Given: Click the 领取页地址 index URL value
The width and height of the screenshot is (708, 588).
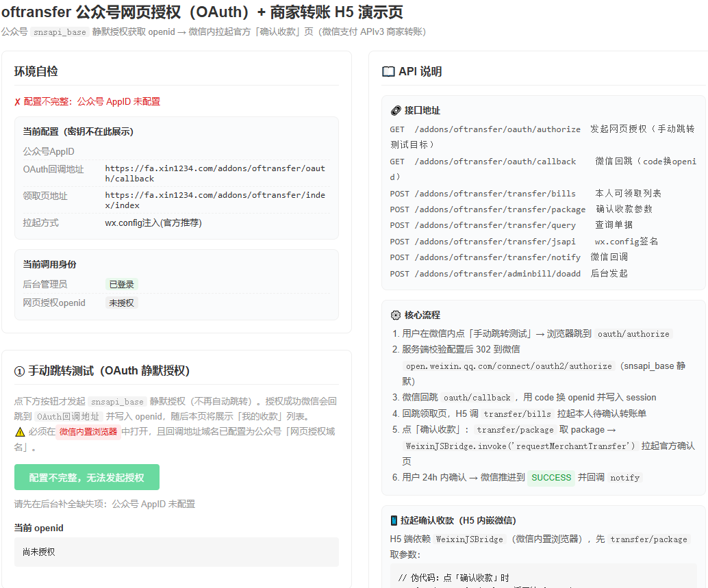Looking at the screenshot, I should pyautogui.click(x=215, y=200).
